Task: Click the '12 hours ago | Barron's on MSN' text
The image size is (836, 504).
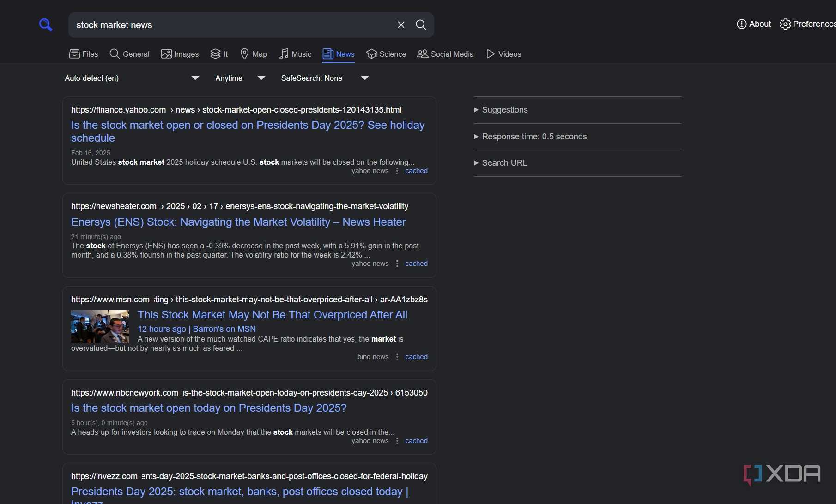Action: [x=197, y=329]
